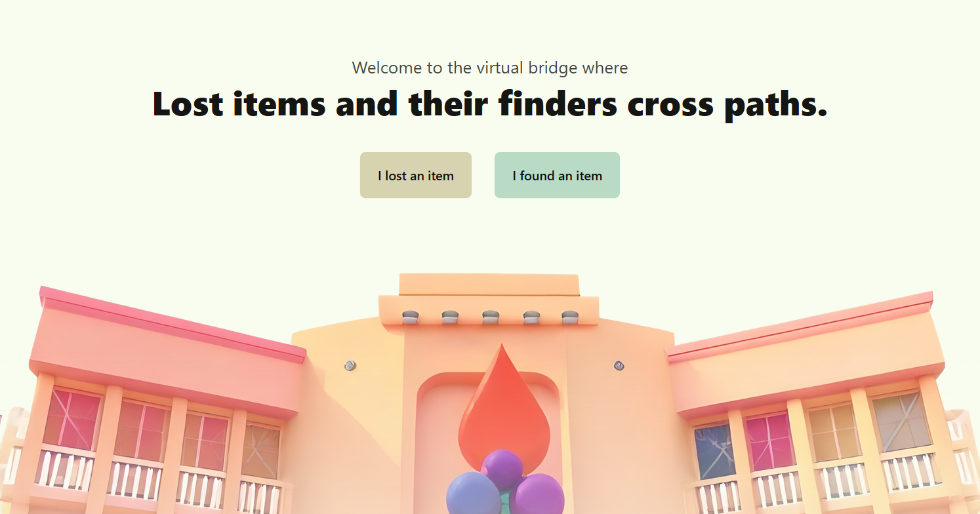Click the far-left pink window on left wing
This screenshot has width=980, height=514.
[71, 420]
